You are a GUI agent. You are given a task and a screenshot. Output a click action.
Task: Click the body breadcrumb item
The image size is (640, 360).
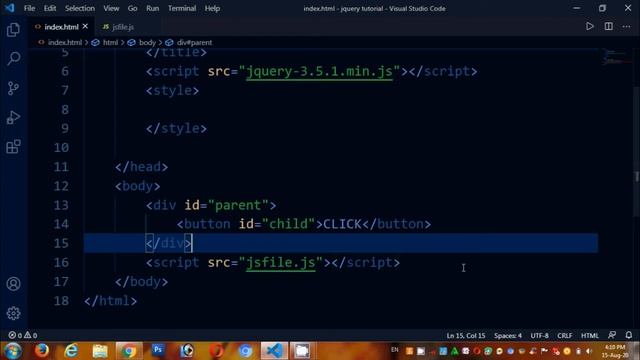(x=147, y=42)
